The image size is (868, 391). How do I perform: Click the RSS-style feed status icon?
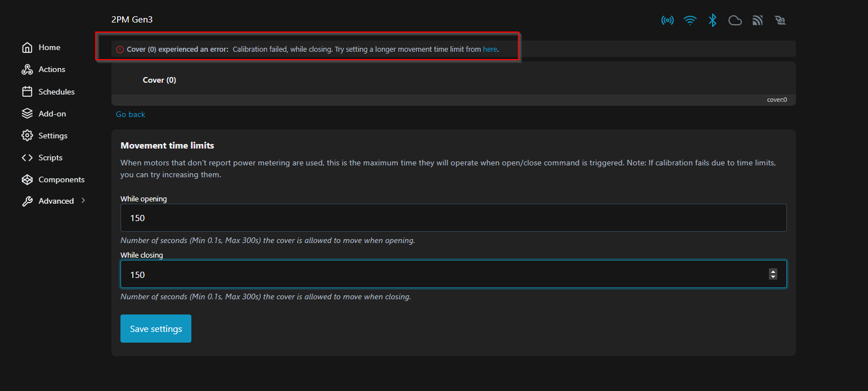(757, 21)
